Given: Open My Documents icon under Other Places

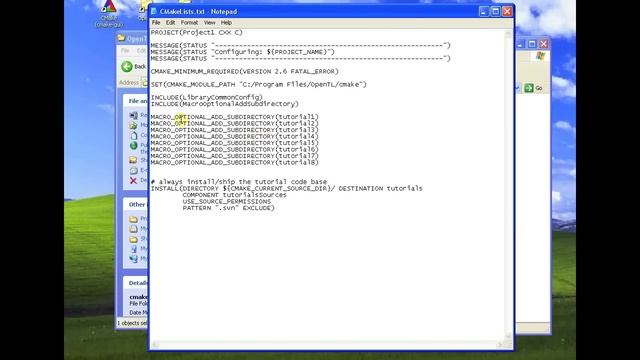Looking at the screenshot, I should (133, 229).
